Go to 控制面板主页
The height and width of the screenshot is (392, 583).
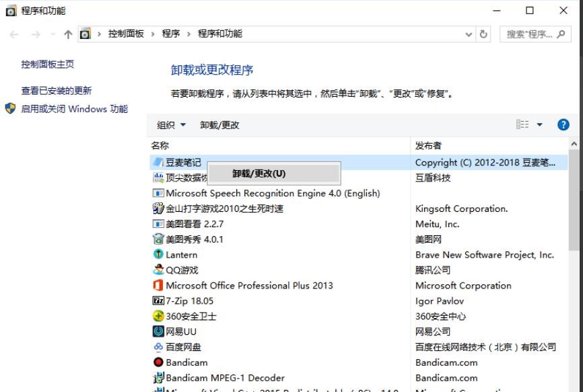pos(48,65)
